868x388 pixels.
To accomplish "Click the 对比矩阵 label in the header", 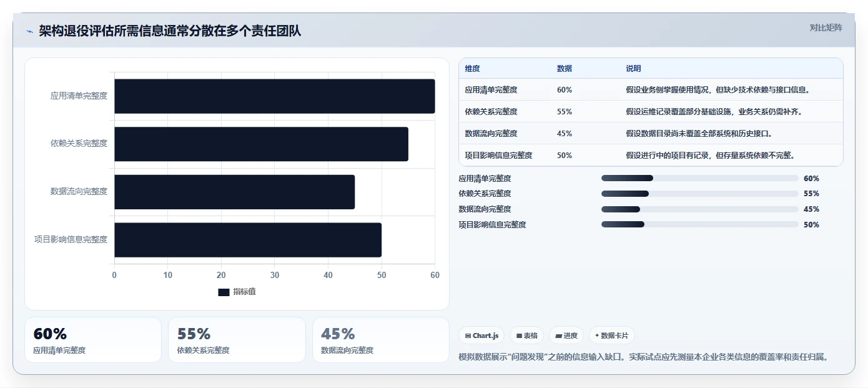I will [826, 27].
